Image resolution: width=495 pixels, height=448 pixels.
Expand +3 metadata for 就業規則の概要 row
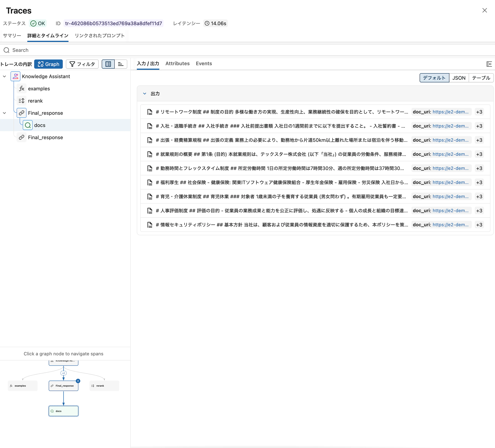pos(479,154)
